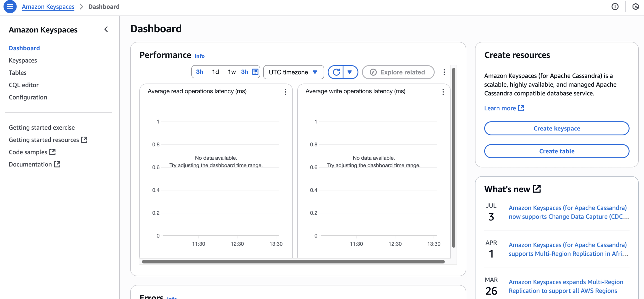The image size is (644, 299).
Task: Select the first 3h time range
Action: (x=199, y=72)
